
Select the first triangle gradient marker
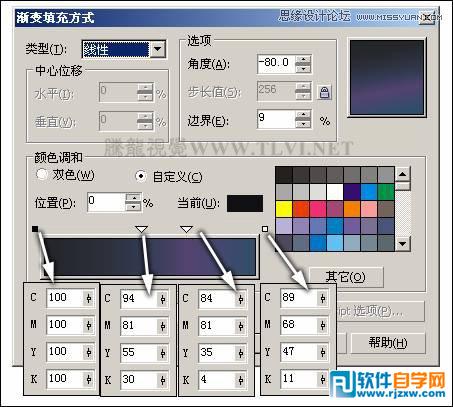tap(141, 229)
